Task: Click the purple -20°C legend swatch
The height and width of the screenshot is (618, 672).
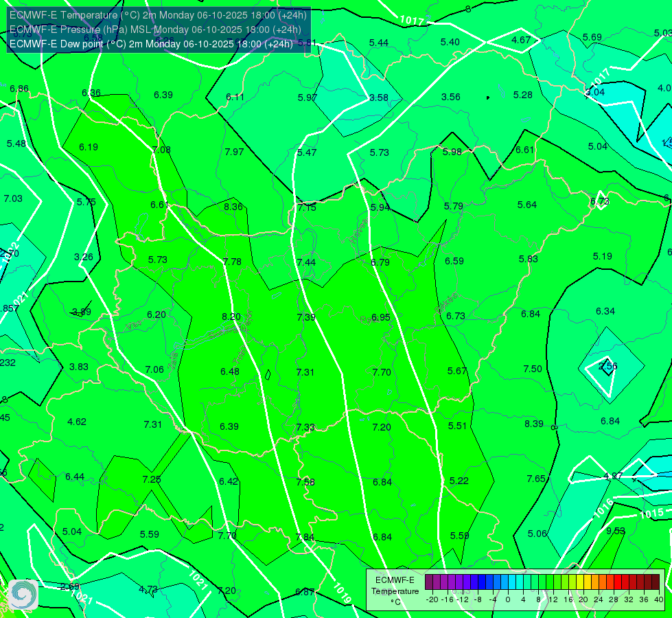Action: (x=429, y=582)
